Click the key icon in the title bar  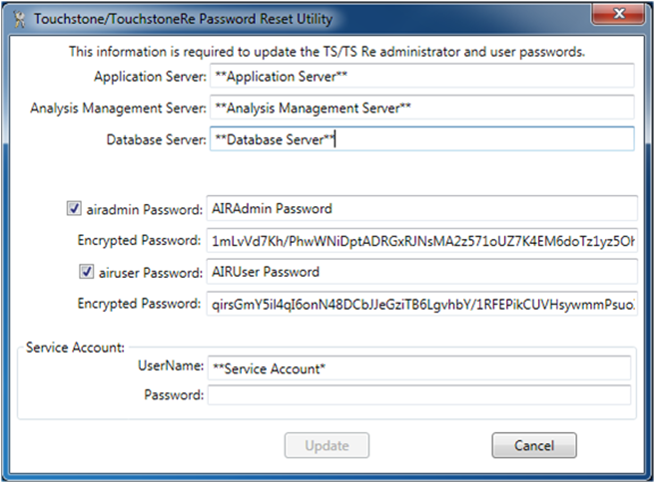click(19, 19)
